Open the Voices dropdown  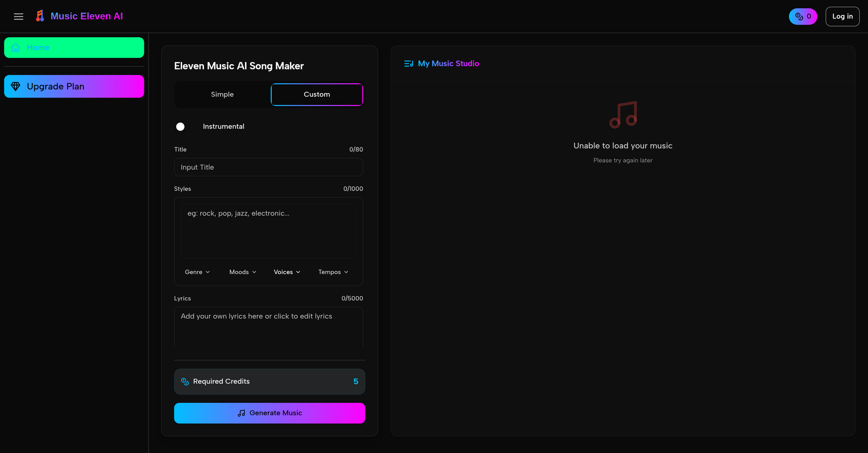pos(286,272)
